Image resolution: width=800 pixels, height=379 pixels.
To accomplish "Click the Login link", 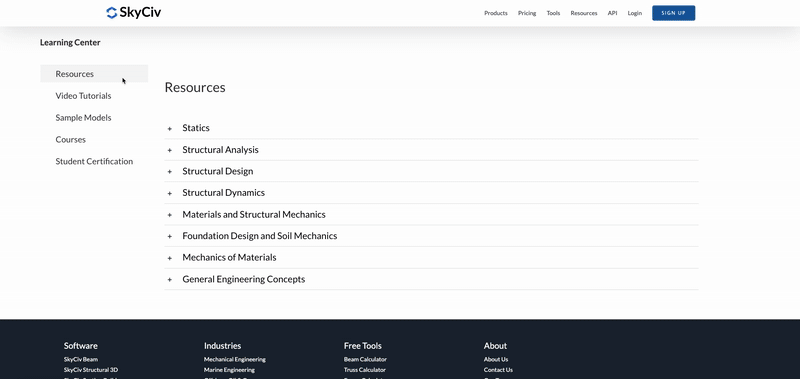I will pos(635,13).
